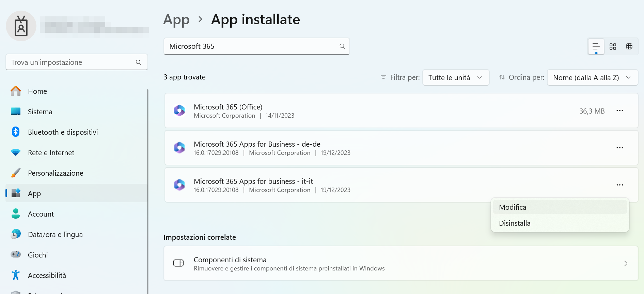The image size is (644, 294).
Task: Click the magnifier icon in Microsoft 365 search box
Action: [342, 46]
